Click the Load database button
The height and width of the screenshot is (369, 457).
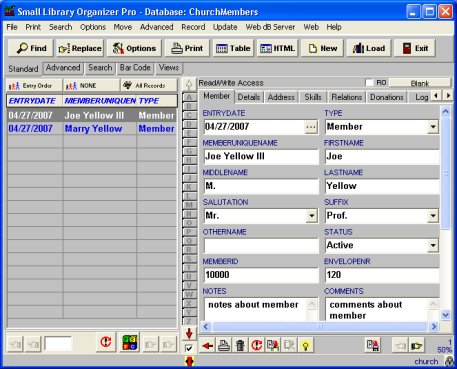coord(369,48)
